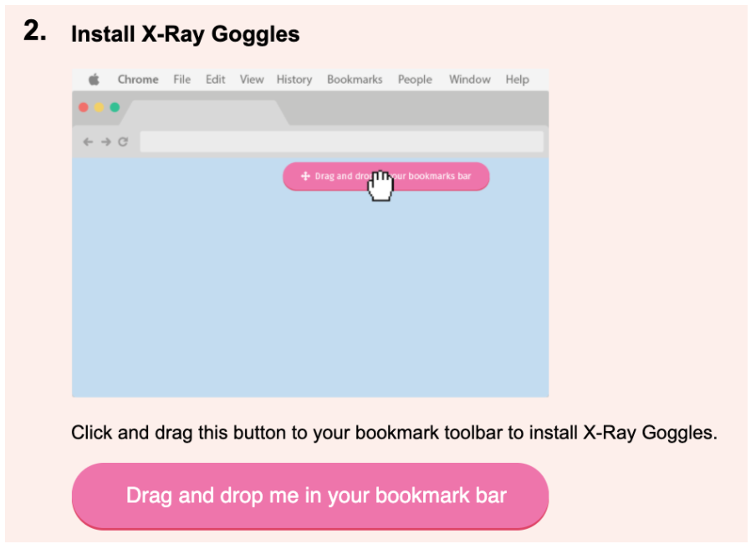The width and height of the screenshot is (756, 549).
Task: Click the 'Install X-Ray Goggles' heading
Action: point(185,35)
